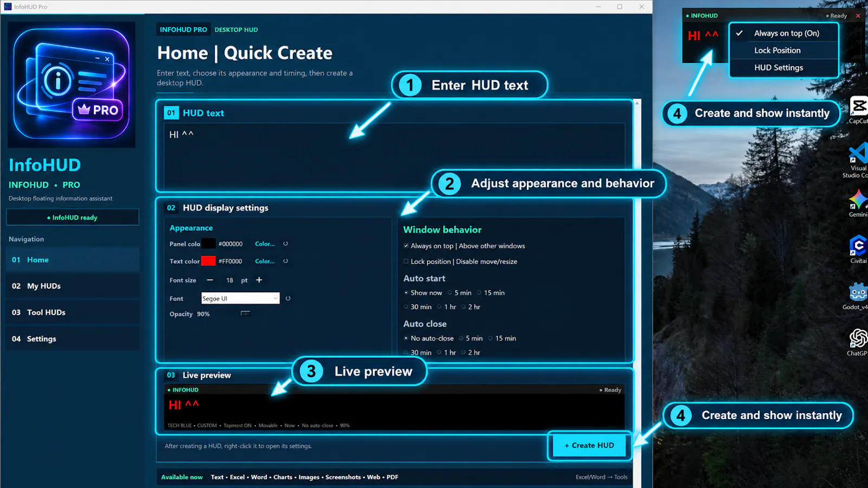Open panel color Color... picker
Screen dimensions: 868x488
point(265,244)
